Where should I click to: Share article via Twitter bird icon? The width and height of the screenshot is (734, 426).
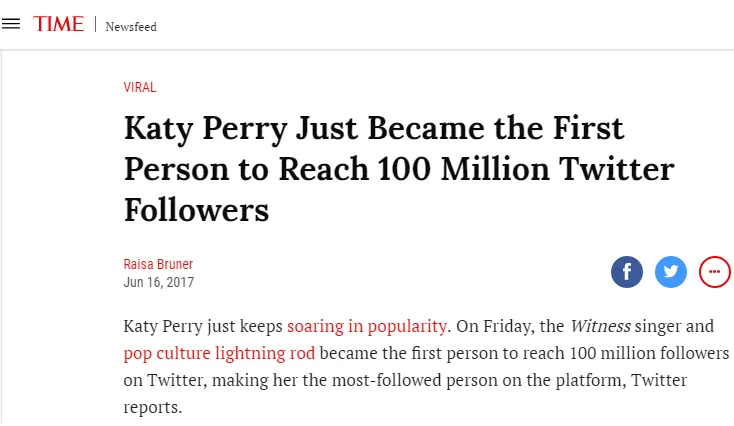pyautogui.click(x=670, y=272)
